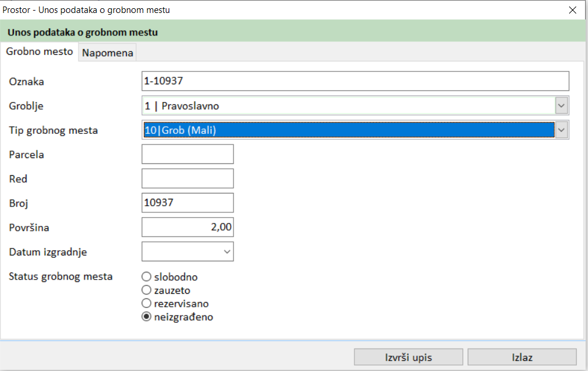The image size is (588, 371).
Task: Click the neizgrađeno radio button
Action: tap(147, 317)
